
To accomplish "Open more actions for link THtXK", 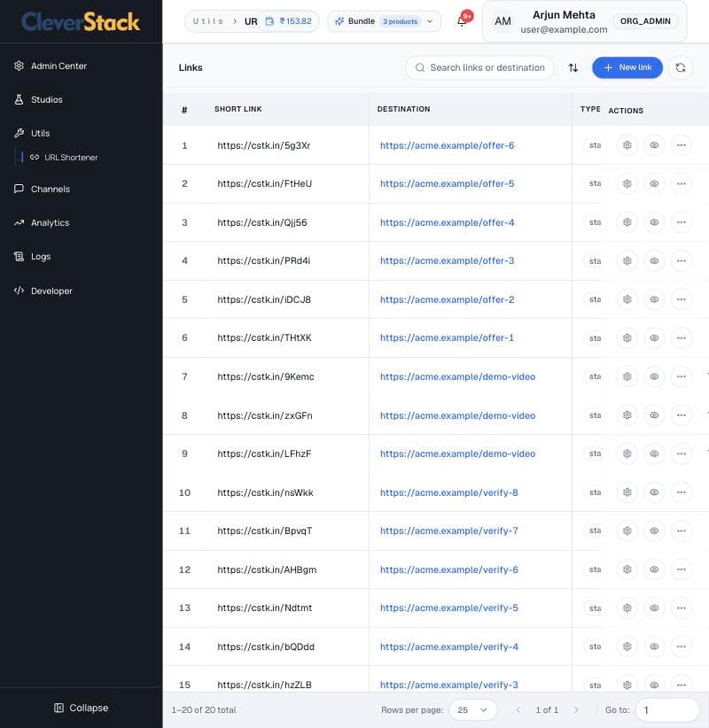I will coord(682,338).
